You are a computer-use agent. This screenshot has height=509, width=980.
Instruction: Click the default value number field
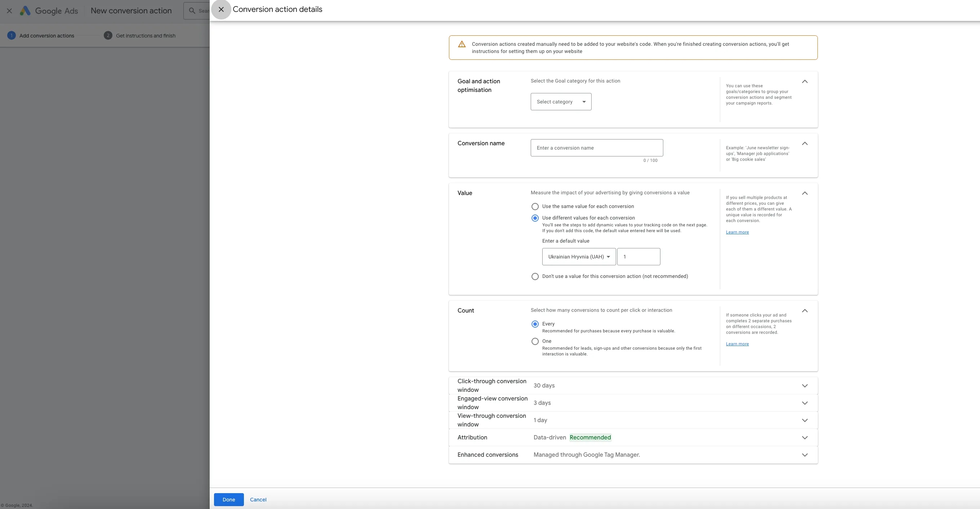pos(638,257)
